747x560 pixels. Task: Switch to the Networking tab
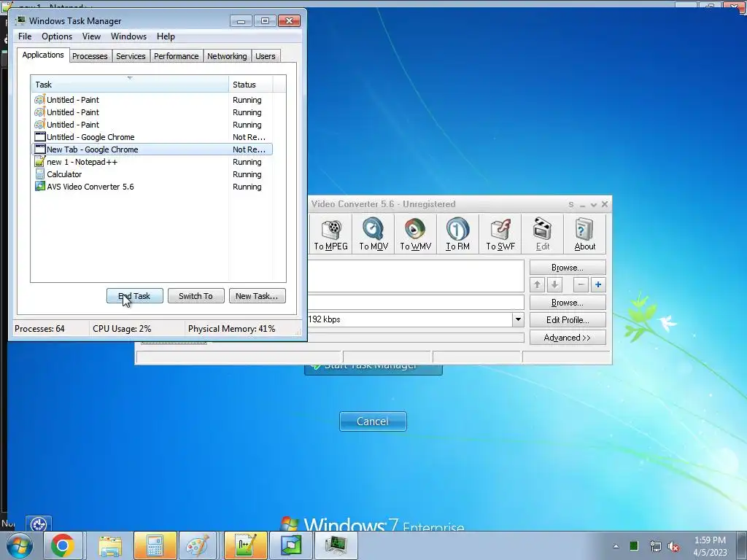[x=227, y=56]
